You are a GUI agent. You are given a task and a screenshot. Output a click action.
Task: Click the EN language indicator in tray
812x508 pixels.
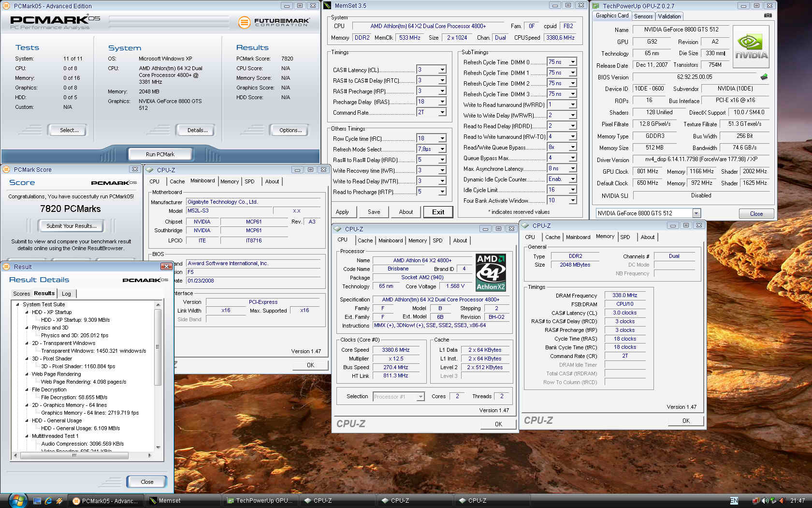[734, 501]
